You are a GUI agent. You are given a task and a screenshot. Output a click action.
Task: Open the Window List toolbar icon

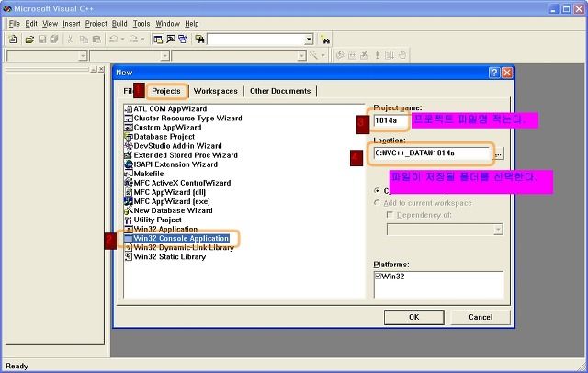click(183, 39)
